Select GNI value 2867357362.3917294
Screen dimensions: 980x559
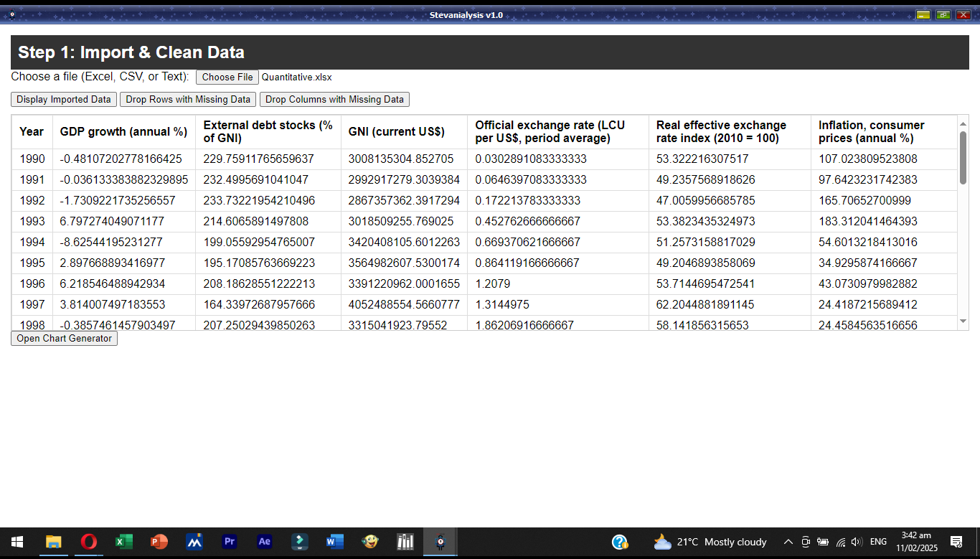tap(404, 200)
